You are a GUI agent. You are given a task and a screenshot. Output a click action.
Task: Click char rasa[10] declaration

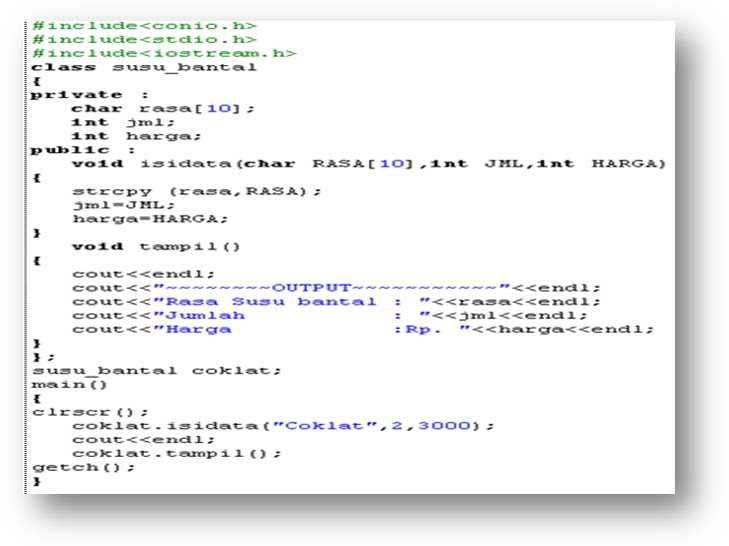163,109
